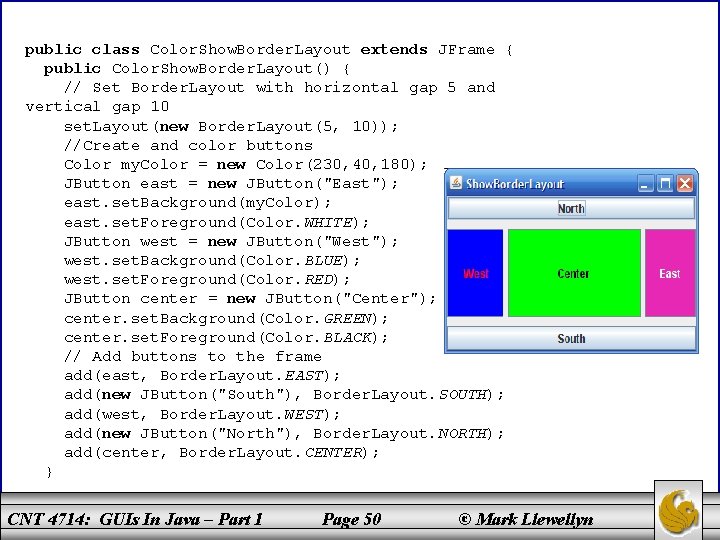
Task: Maximize the ShowBorderLayout window
Action: [x=664, y=184]
